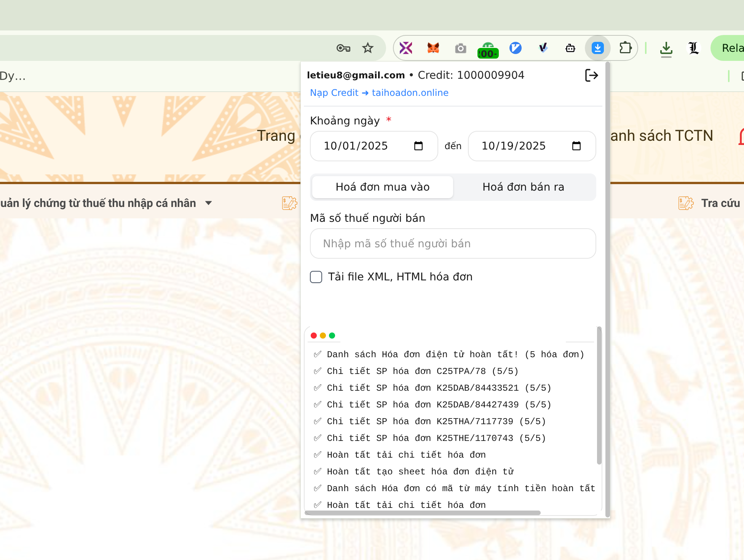
Task: Click the Trang navigation item on page
Action: [276, 136]
